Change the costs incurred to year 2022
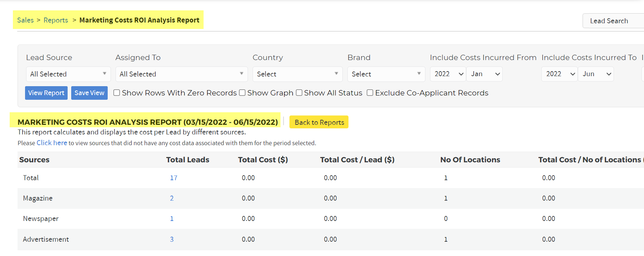This screenshot has height=256, width=644. point(560,74)
